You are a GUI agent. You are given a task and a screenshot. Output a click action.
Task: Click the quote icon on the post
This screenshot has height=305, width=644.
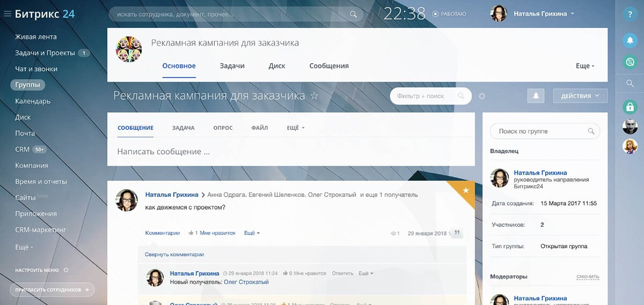(457, 233)
